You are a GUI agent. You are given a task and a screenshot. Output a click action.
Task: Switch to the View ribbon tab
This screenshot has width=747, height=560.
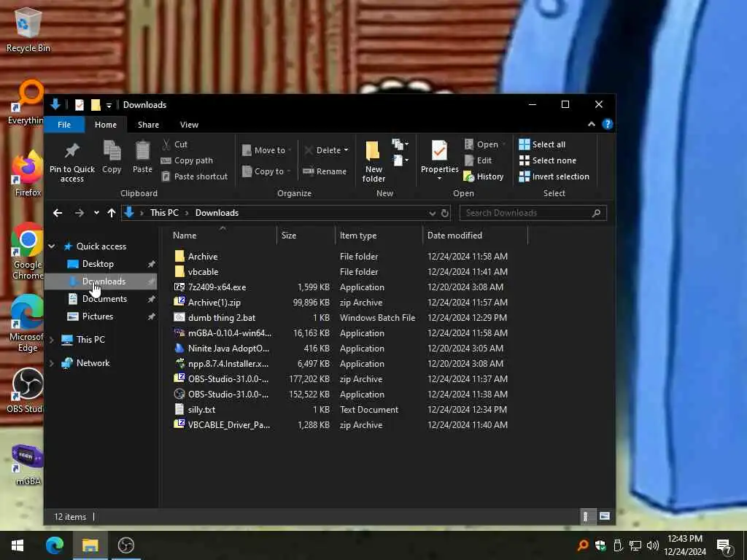click(189, 125)
